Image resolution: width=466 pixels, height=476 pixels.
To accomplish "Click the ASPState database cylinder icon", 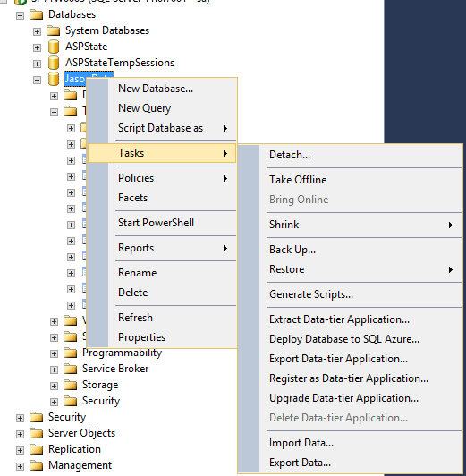I will 54,47.
